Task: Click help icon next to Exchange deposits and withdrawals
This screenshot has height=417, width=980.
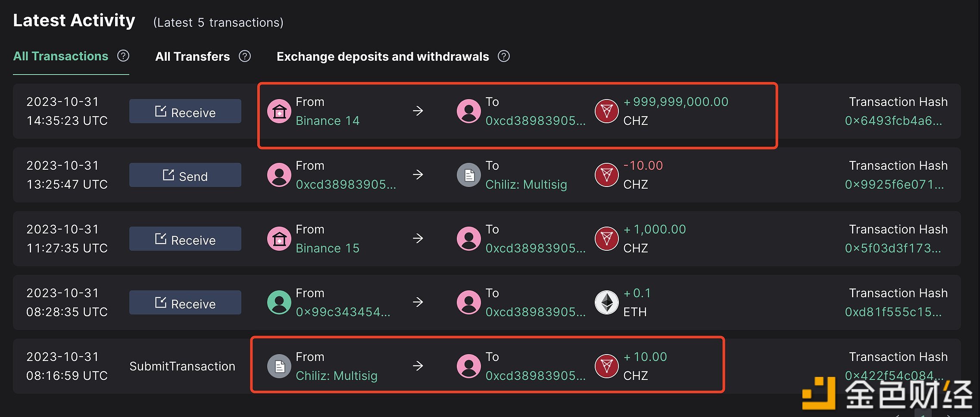Action: 504,56
